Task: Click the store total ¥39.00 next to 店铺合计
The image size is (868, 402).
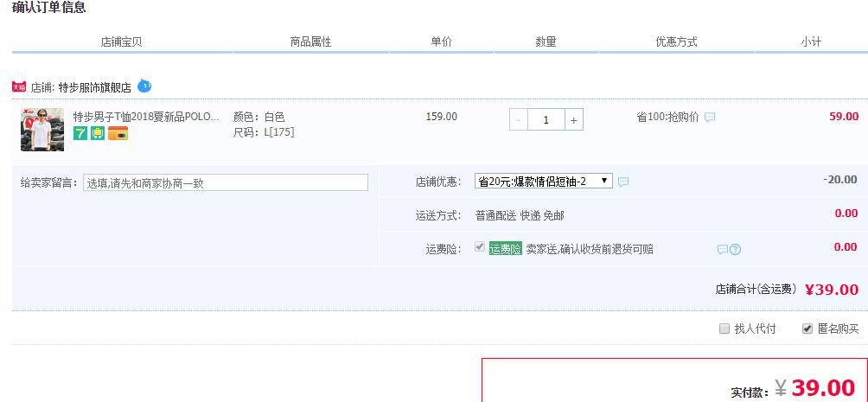Action: (x=832, y=290)
